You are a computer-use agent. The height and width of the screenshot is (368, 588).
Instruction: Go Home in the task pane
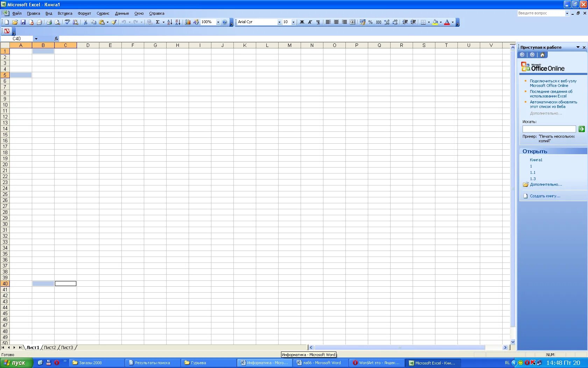[x=542, y=55]
